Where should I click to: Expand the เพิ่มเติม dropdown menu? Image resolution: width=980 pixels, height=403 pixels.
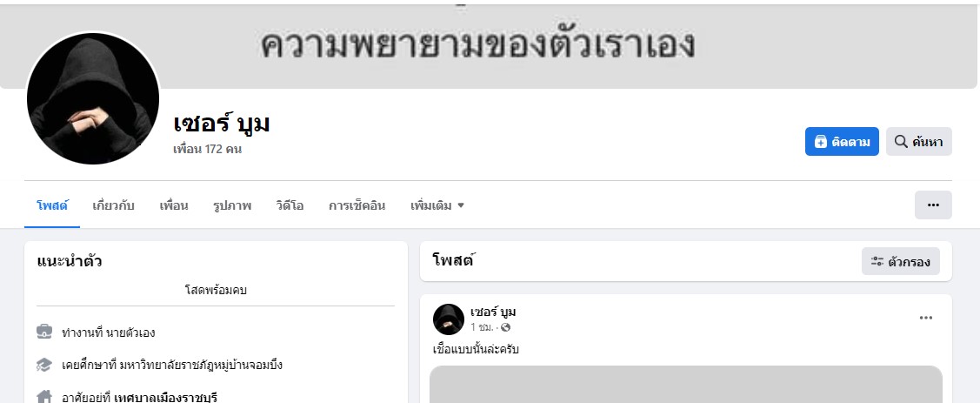[x=437, y=205]
